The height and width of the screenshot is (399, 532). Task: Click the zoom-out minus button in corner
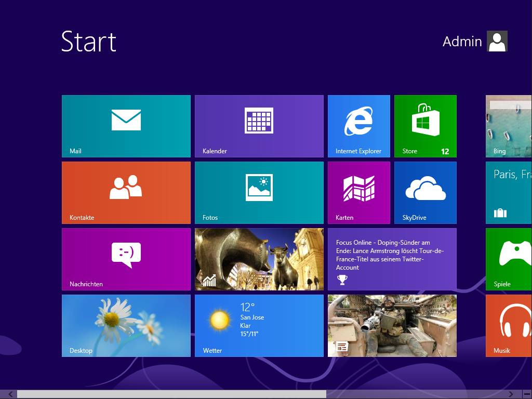527,394
